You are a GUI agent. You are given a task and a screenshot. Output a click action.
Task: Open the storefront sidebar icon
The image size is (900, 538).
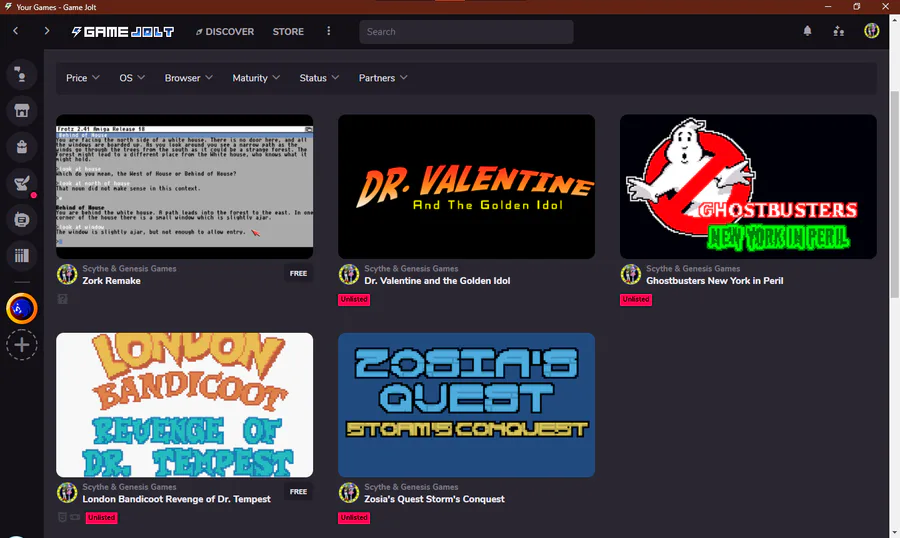[22, 111]
